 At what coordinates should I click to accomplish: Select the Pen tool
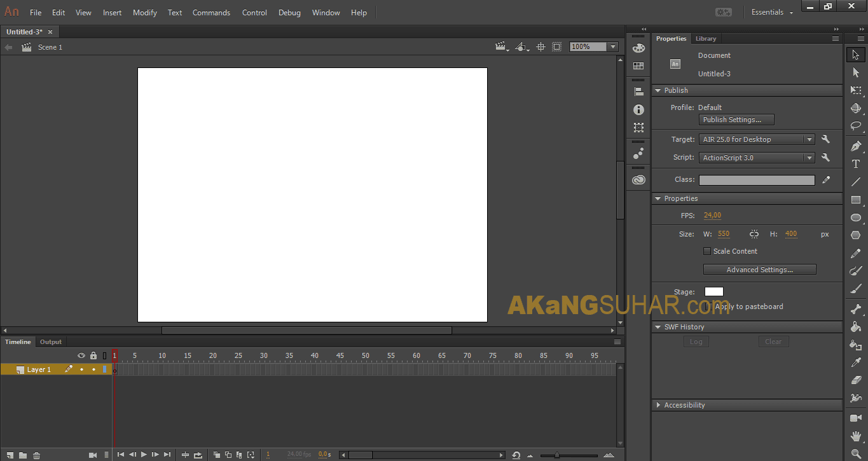coord(856,146)
